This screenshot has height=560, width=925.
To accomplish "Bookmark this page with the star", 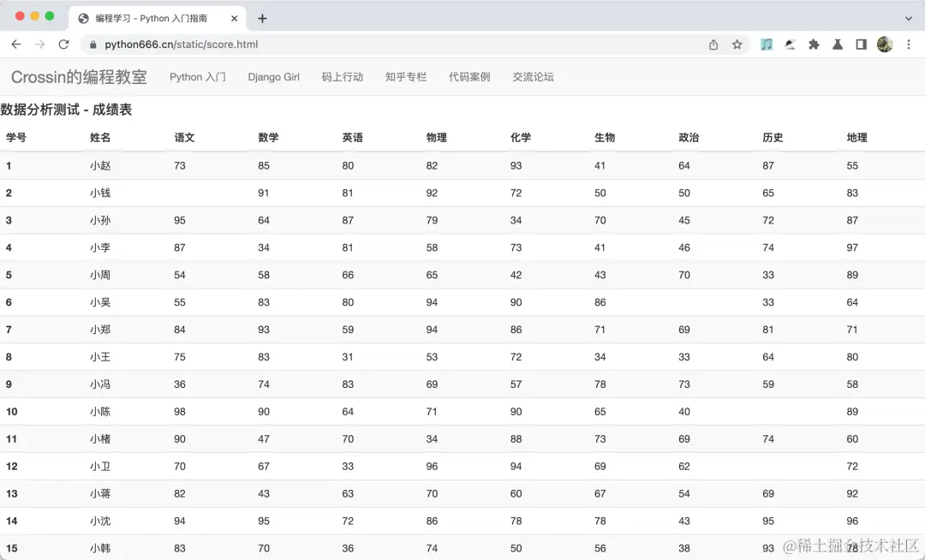I will [x=737, y=45].
